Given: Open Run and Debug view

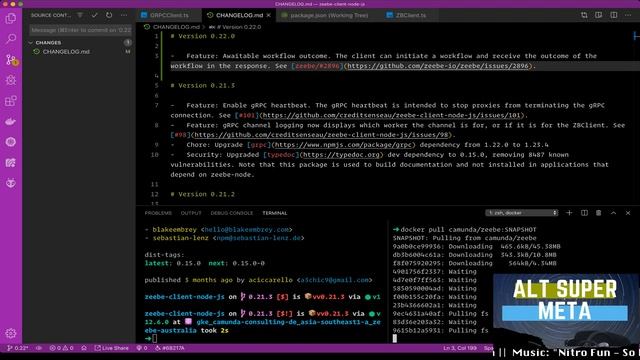Looking at the screenshot, I should (11, 80).
